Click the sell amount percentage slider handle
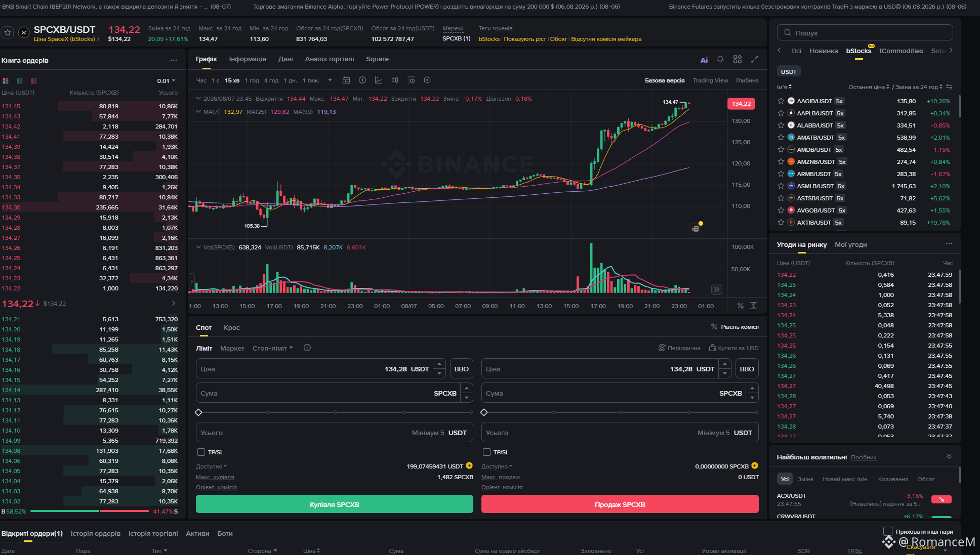The image size is (980, 555). point(484,412)
